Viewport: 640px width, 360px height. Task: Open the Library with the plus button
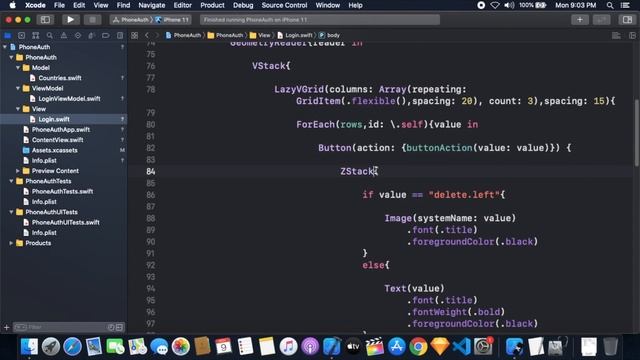point(580,20)
